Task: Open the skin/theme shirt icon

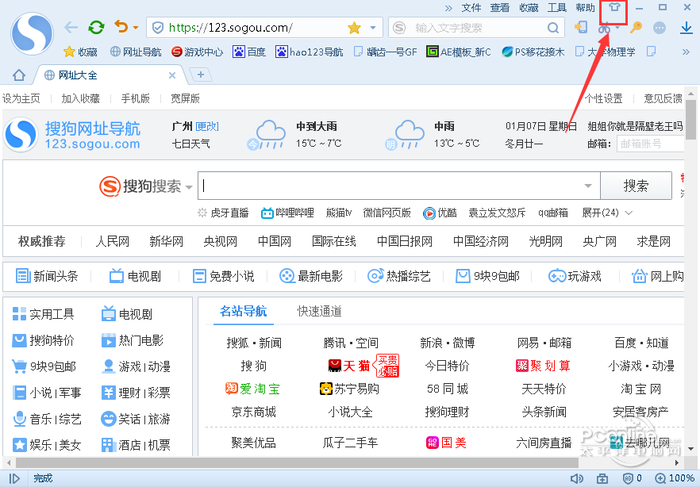Action: 614,8
